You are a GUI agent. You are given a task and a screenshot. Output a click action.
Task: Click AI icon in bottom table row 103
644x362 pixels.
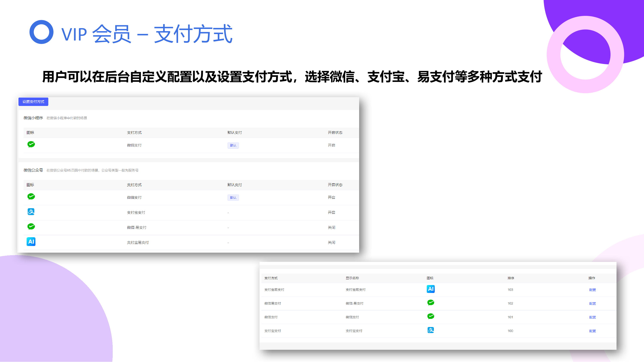[x=430, y=289]
